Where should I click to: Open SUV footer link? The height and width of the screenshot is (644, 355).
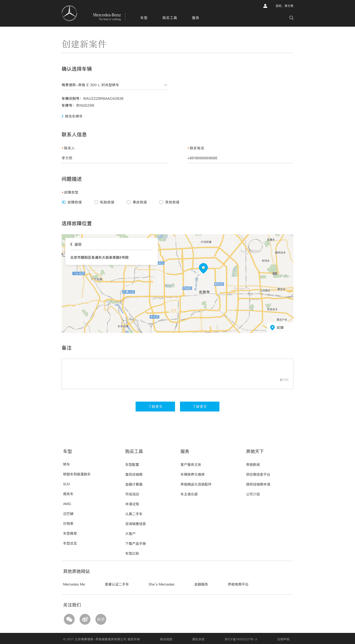click(66, 484)
